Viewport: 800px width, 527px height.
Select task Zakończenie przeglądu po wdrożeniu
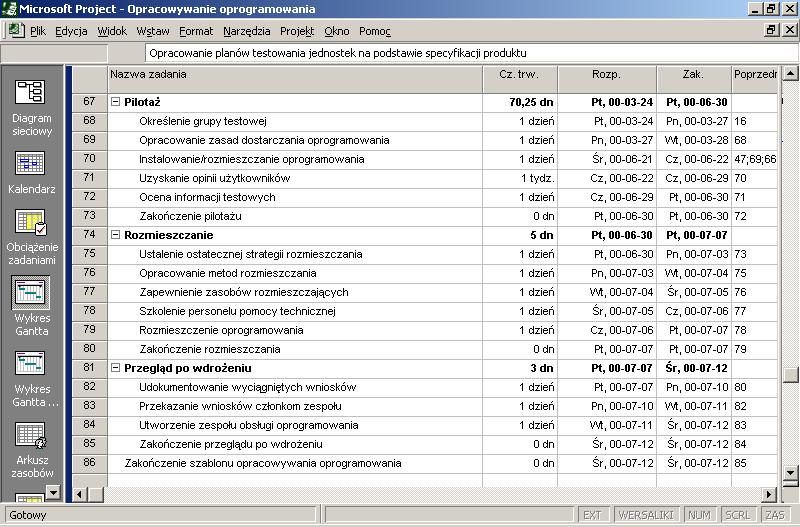click(231, 444)
